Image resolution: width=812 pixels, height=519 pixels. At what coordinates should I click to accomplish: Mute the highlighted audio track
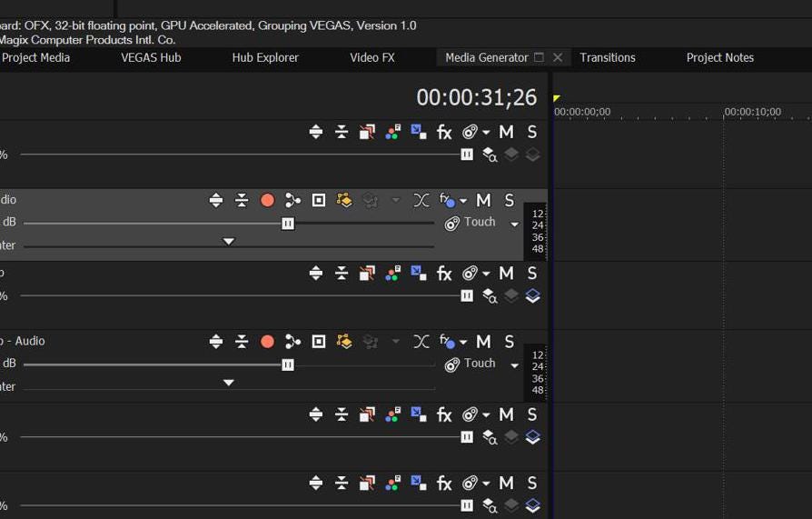(x=483, y=200)
